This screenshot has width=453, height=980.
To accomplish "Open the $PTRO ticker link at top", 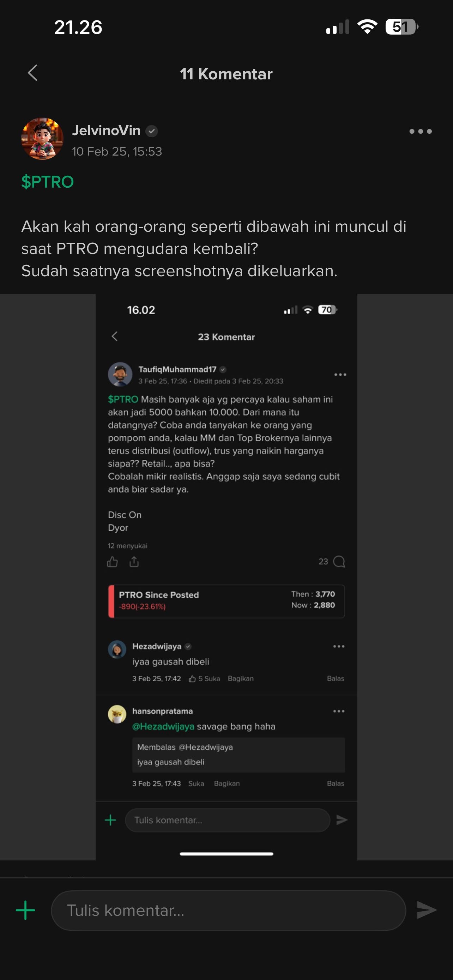I will [48, 182].
